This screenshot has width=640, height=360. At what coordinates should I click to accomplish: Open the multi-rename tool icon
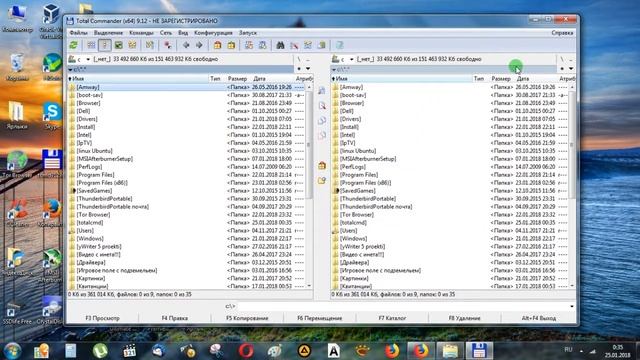pyautogui.click(x=294, y=45)
